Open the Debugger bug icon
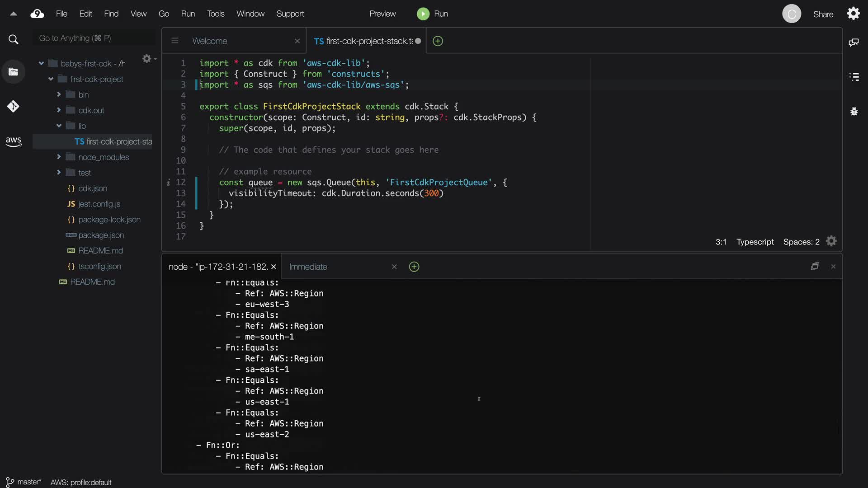The image size is (868, 488). [854, 112]
